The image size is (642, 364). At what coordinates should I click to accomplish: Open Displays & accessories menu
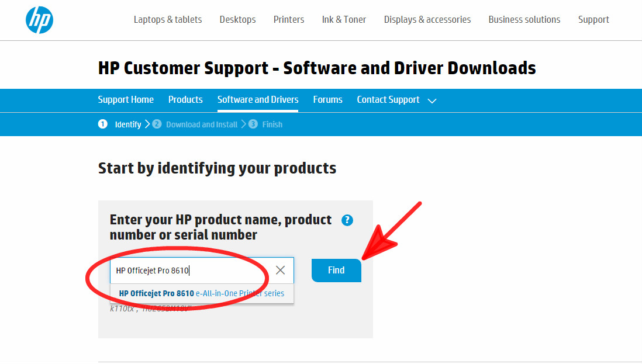point(427,20)
